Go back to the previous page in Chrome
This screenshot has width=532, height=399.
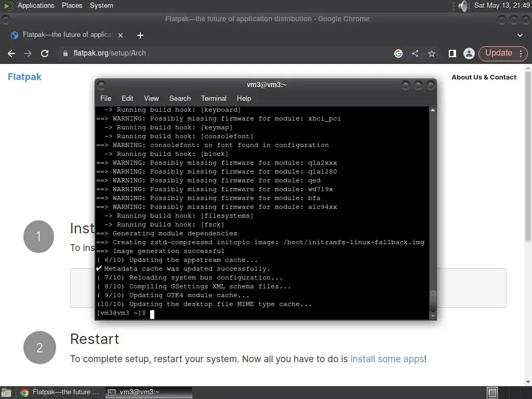pos(11,54)
